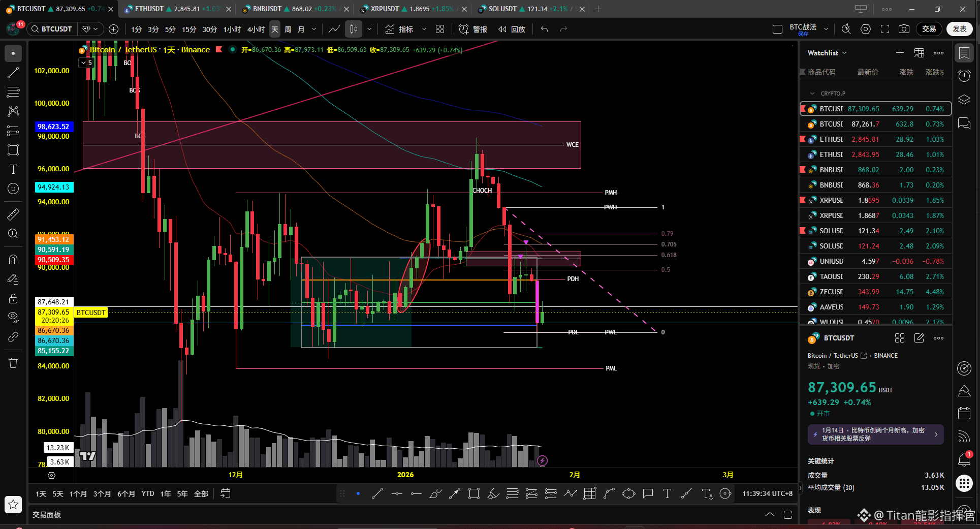Click the 交易 trade button
This screenshot has width=980, height=529.
[x=929, y=29]
